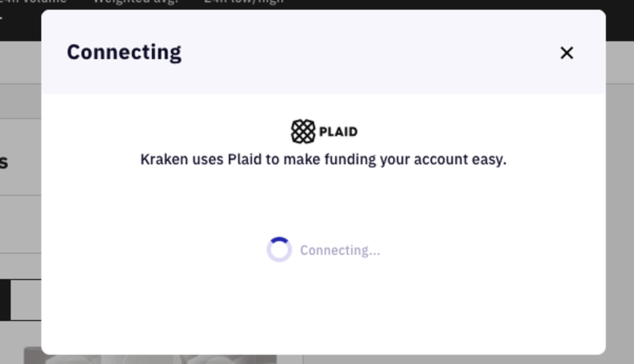Tap the circular progress spinner beside Connecting...
The image size is (634, 364).
(x=280, y=249)
